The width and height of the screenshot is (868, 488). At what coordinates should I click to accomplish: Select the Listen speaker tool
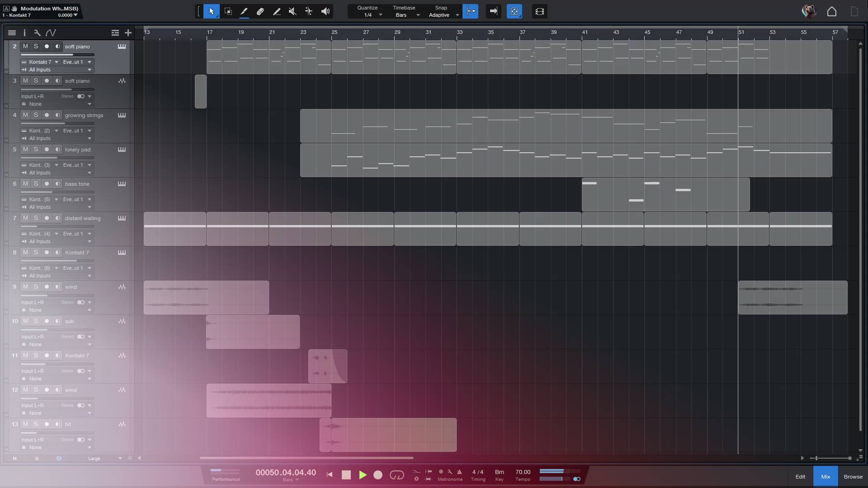[x=325, y=11]
